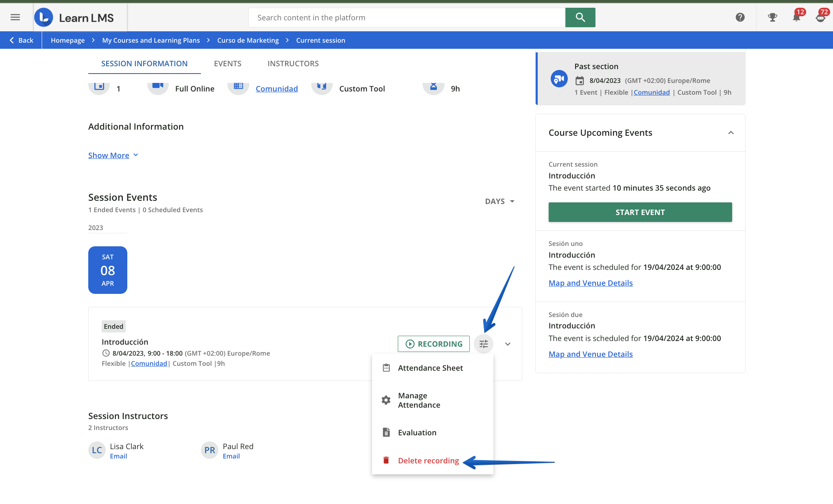The image size is (833, 504).
Task: Open the notifications bell icon
Action: 796,17
